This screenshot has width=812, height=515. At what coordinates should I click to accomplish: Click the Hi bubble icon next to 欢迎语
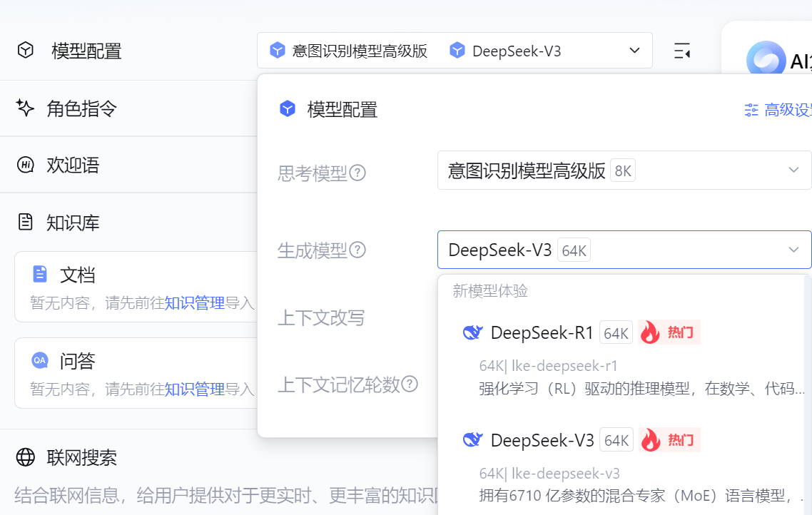(x=26, y=165)
